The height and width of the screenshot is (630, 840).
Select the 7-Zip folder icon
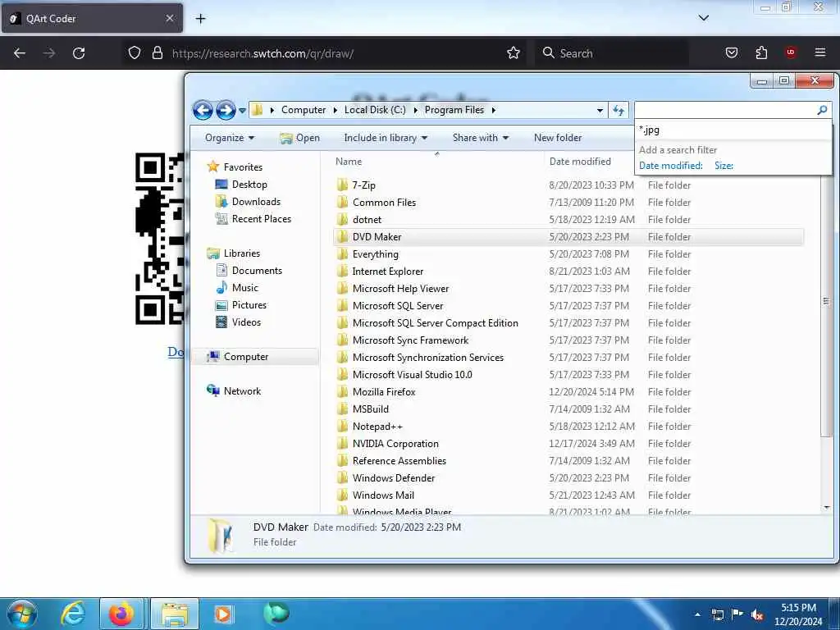pyautogui.click(x=342, y=185)
